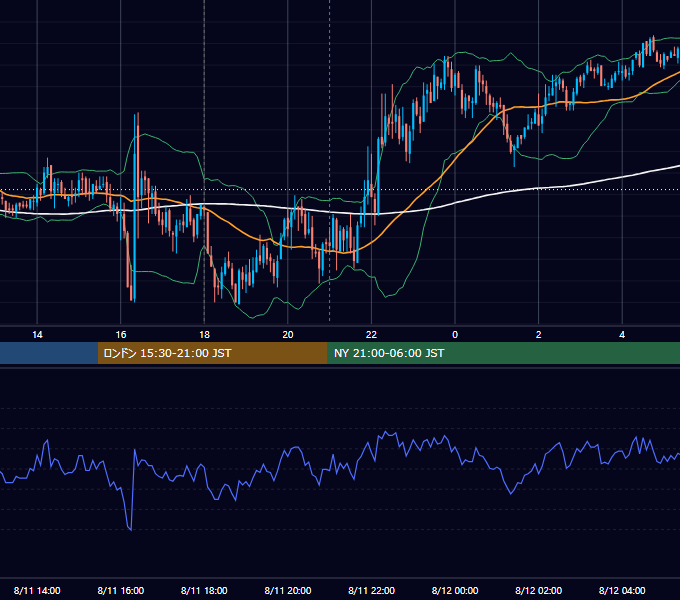Click the 4 hour label on upper axis
680x600 pixels.
[622, 335]
